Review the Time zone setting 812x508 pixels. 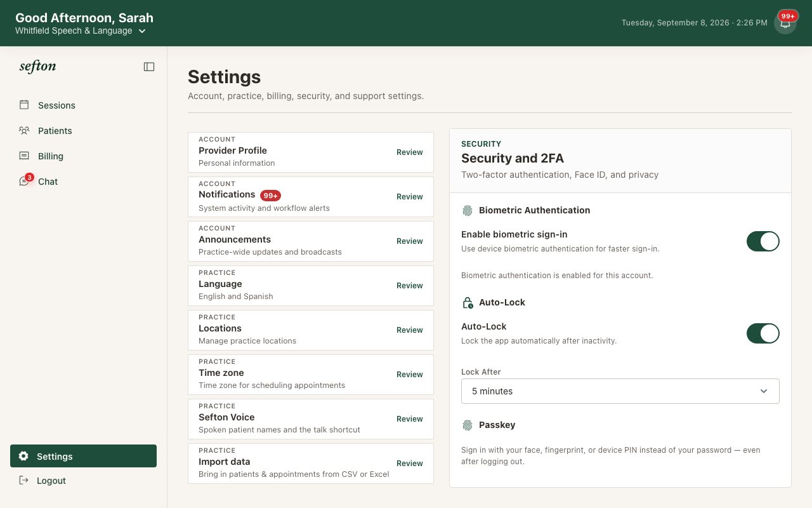[x=409, y=375]
